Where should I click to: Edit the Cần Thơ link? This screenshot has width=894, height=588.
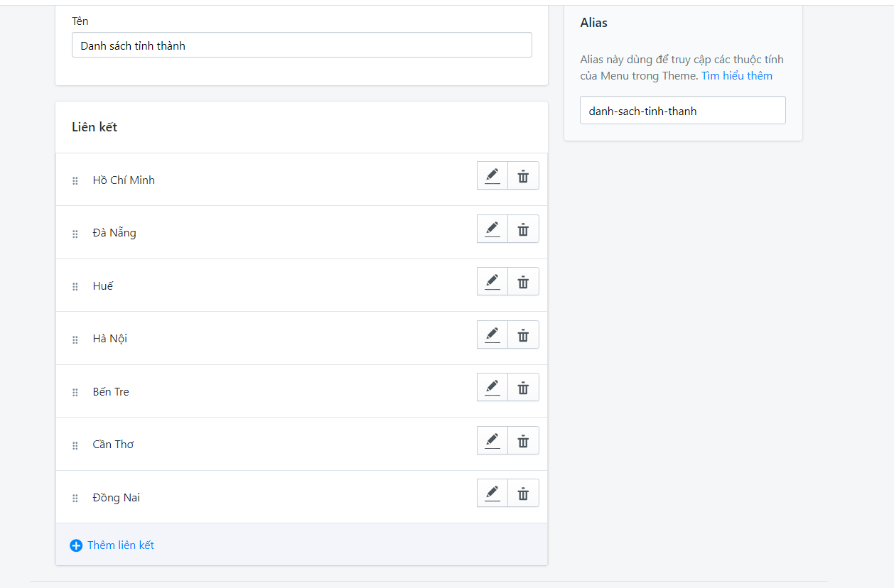point(492,440)
